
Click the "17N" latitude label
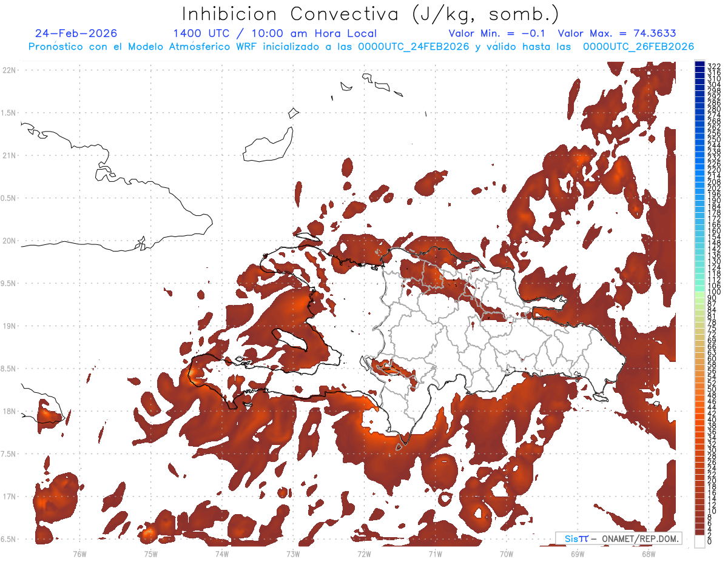(8, 497)
